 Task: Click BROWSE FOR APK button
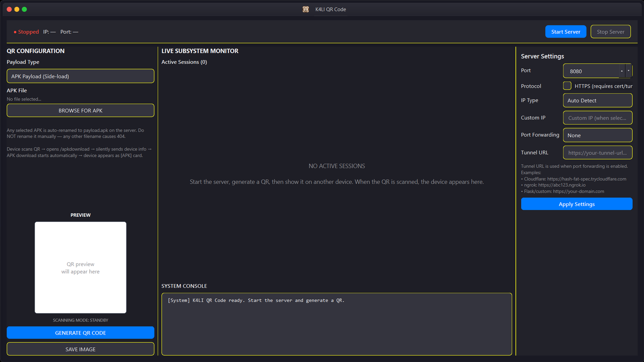click(x=80, y=111)
